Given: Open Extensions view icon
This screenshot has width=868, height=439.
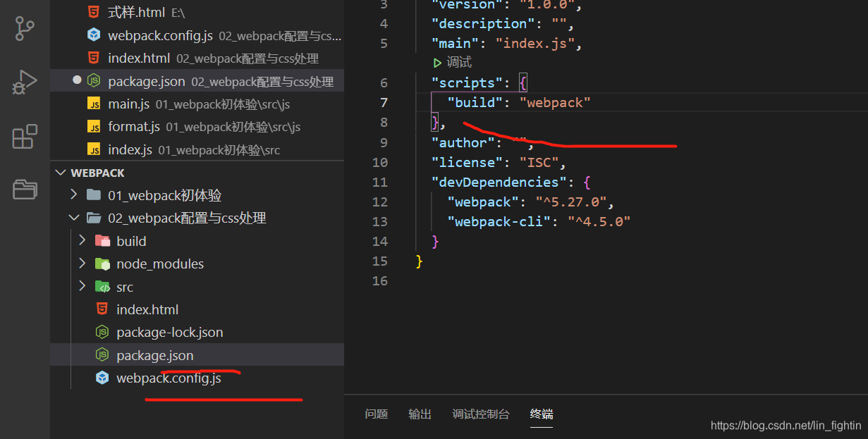Looking at the screenshot, I should [x=25, y=136].
